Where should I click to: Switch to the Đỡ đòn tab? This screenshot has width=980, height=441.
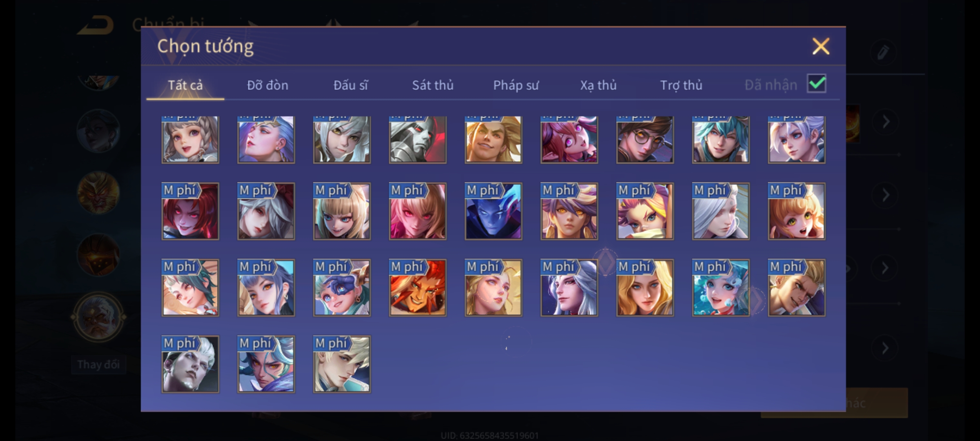(x=267, y=85)
